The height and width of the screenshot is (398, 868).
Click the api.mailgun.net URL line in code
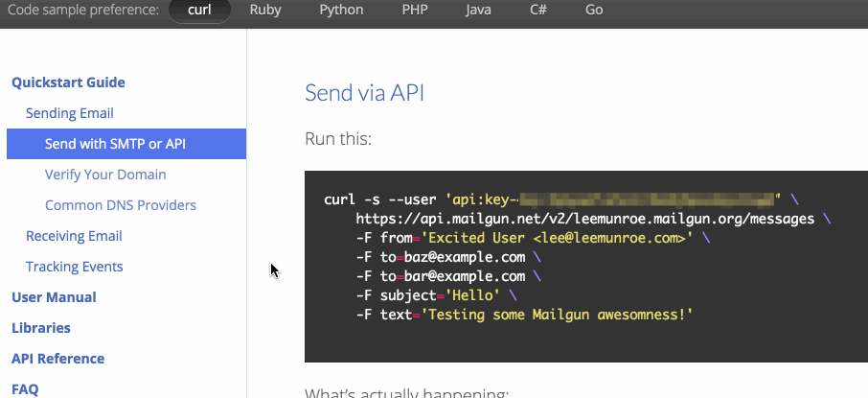point(593,219)
